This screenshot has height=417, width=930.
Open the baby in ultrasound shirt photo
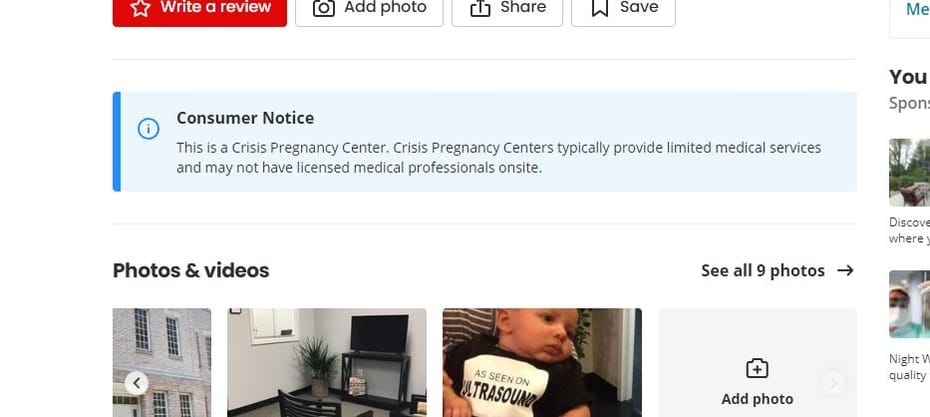(x=542, y=362)
